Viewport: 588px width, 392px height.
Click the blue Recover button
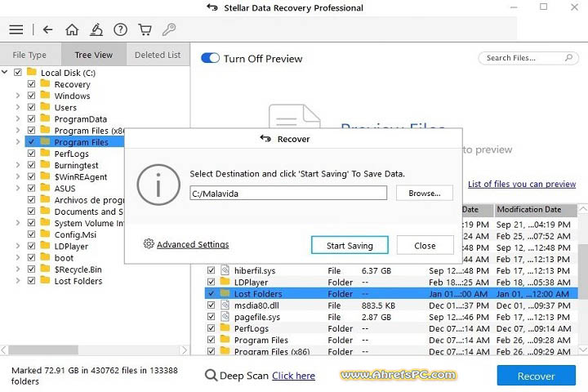537,376
